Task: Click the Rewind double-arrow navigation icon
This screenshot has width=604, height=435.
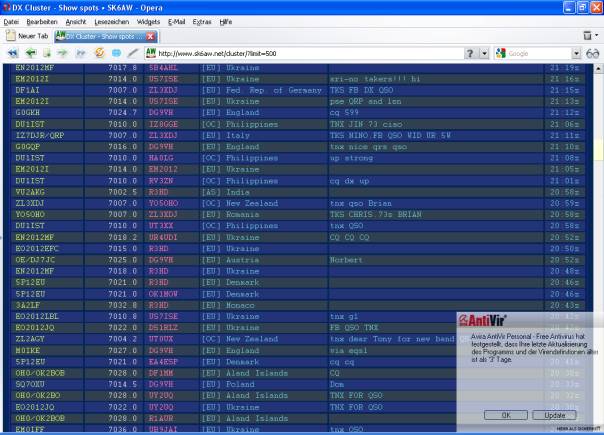Action: pos(13,53)
